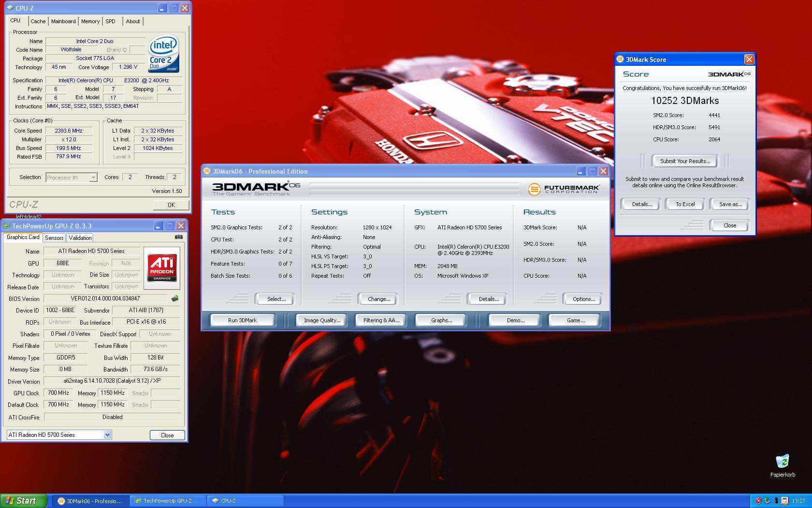Click Close in 3DMark Score dialog

(730, 225)
